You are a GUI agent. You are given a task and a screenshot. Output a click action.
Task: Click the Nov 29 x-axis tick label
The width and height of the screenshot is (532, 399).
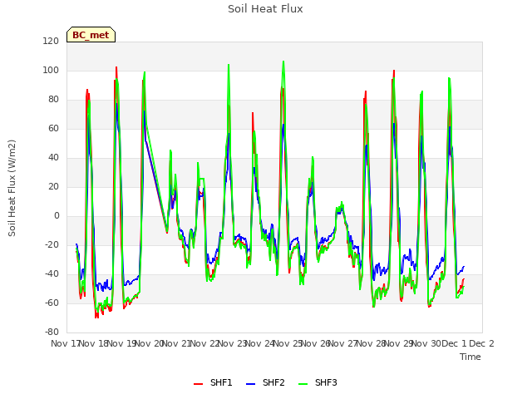pos(399,343)
